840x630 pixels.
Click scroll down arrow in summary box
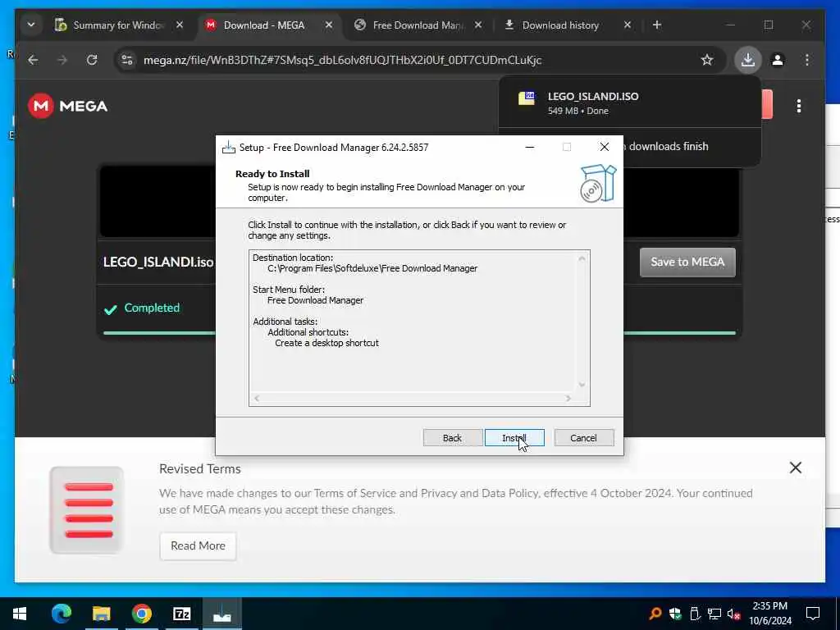pyautogui.click(x=582, y=385)
